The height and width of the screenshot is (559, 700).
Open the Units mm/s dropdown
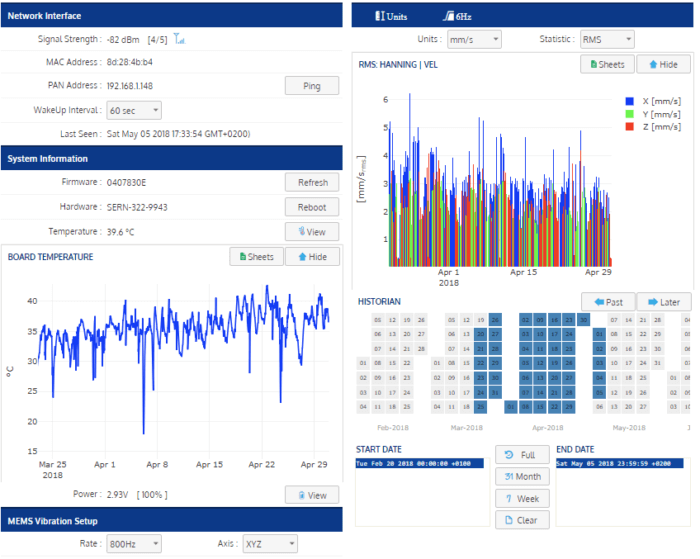pos(473,39)
